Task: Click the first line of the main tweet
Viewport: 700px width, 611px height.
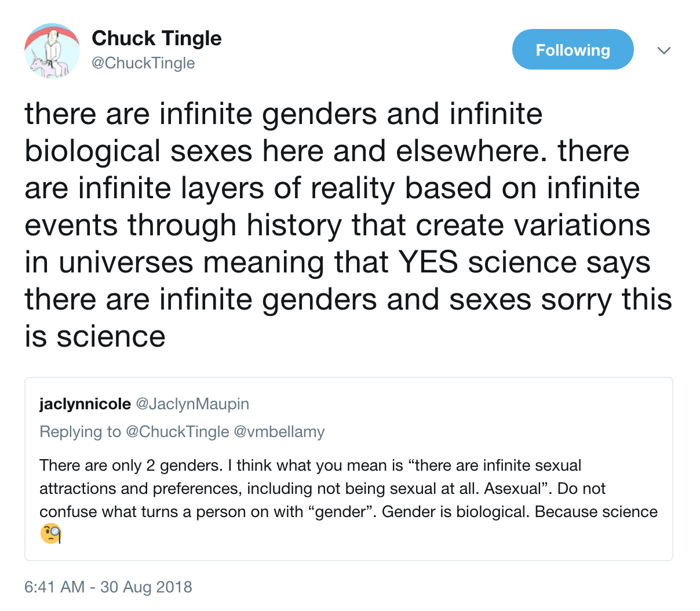Action: [283, 114]
